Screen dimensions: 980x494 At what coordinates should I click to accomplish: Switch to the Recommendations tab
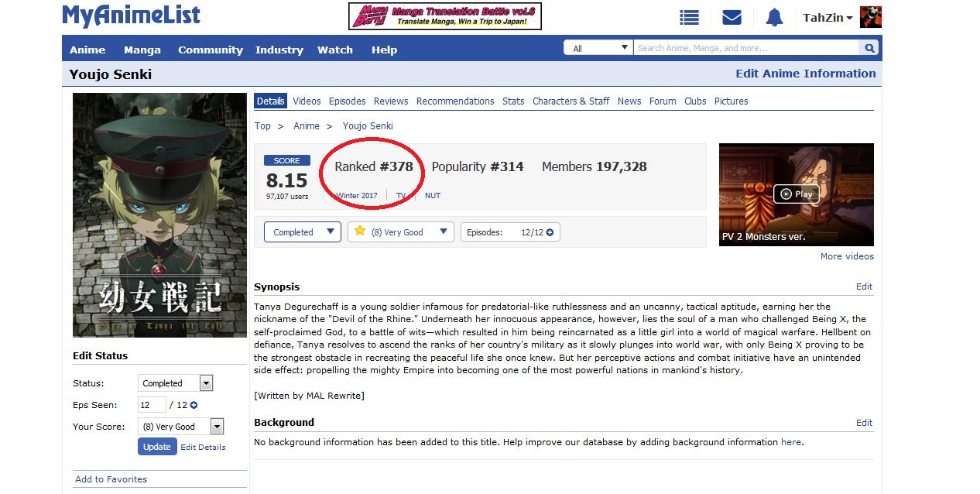(455, 101)
